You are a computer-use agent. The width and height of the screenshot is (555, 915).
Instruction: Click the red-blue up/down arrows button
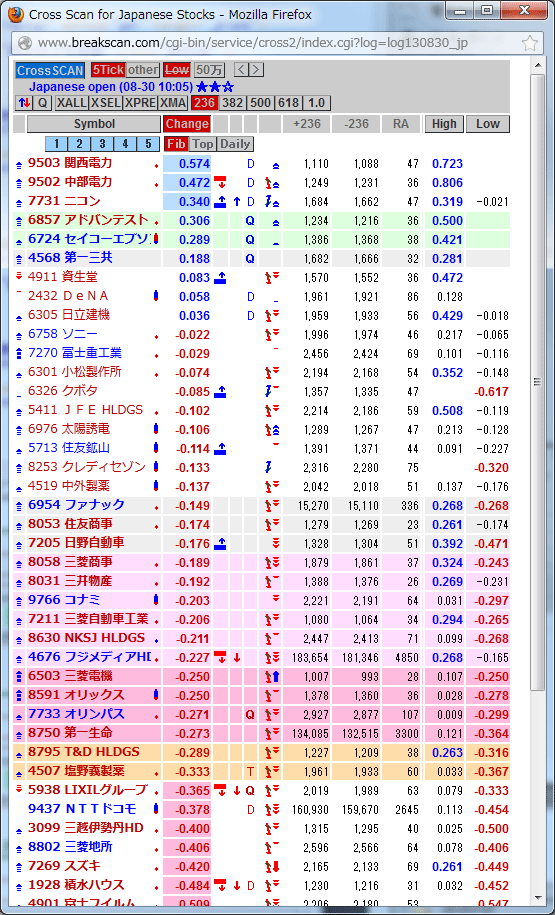coord(24,103)
